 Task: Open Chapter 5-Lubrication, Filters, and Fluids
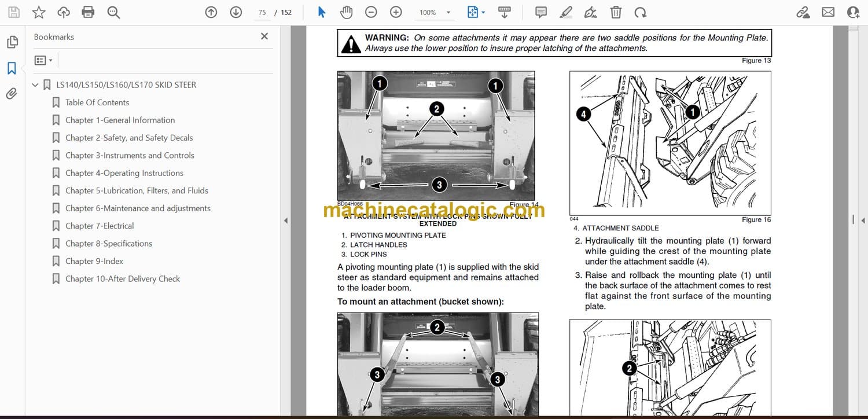coord(137,191)
